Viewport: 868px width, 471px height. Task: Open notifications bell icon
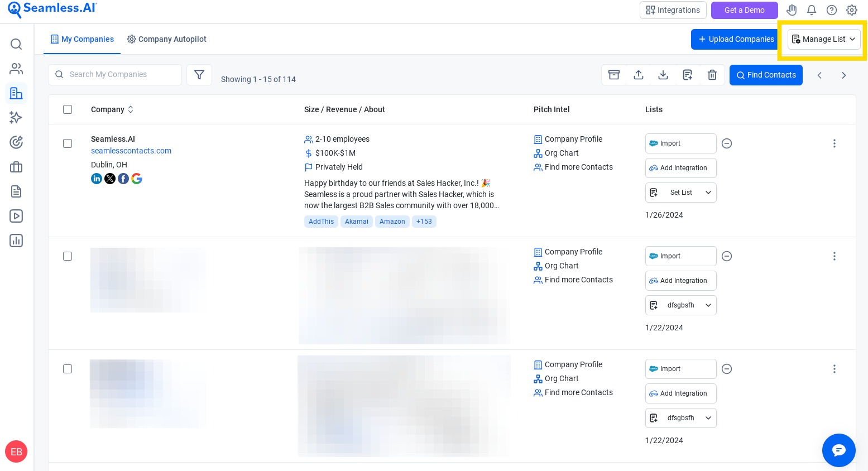click(812, 10)
